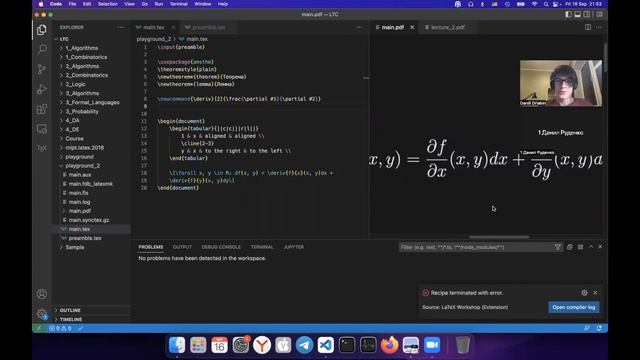Click Open compiler log button
This screenshot has width=640, height=360.
(x=573, y=307)
